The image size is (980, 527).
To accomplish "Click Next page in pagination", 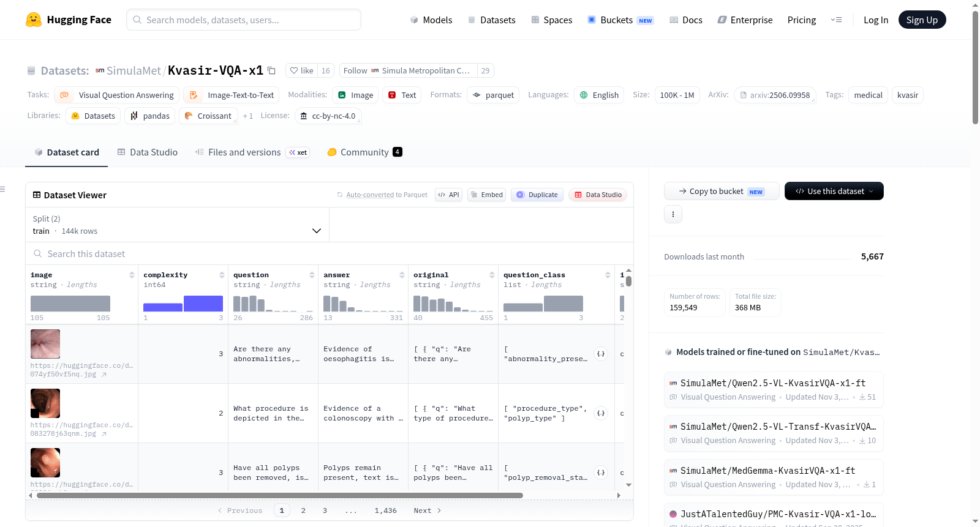I will 428,510.
